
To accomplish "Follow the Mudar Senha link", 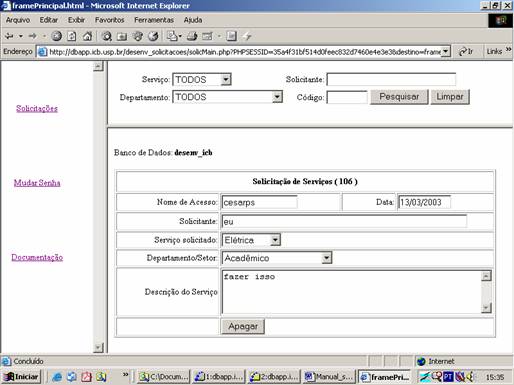I will point(37,183).
